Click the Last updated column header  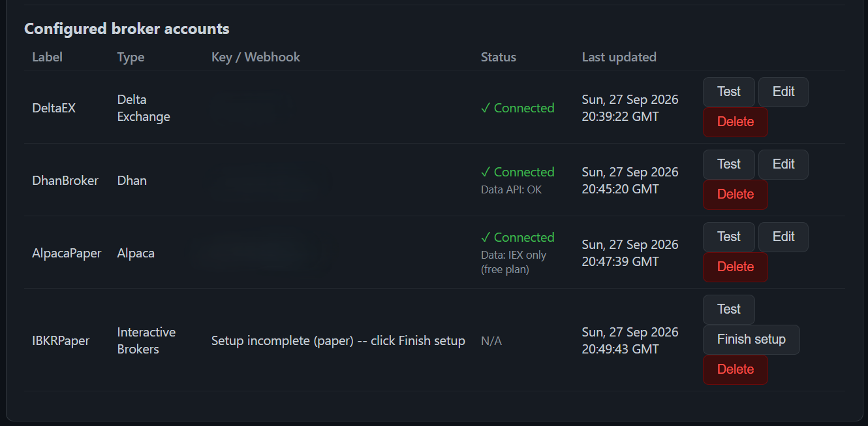(x=619, y=57)
